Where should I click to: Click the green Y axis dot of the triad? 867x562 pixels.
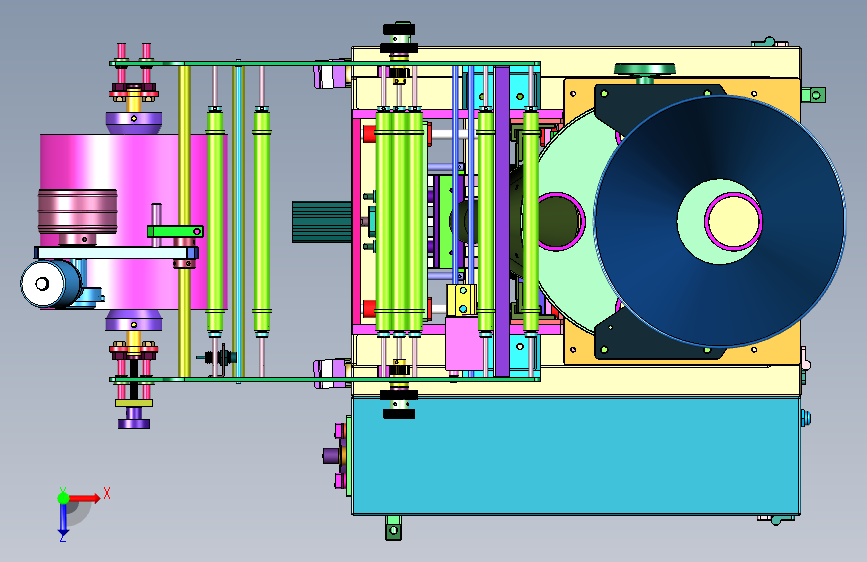[x=63, y=498]
